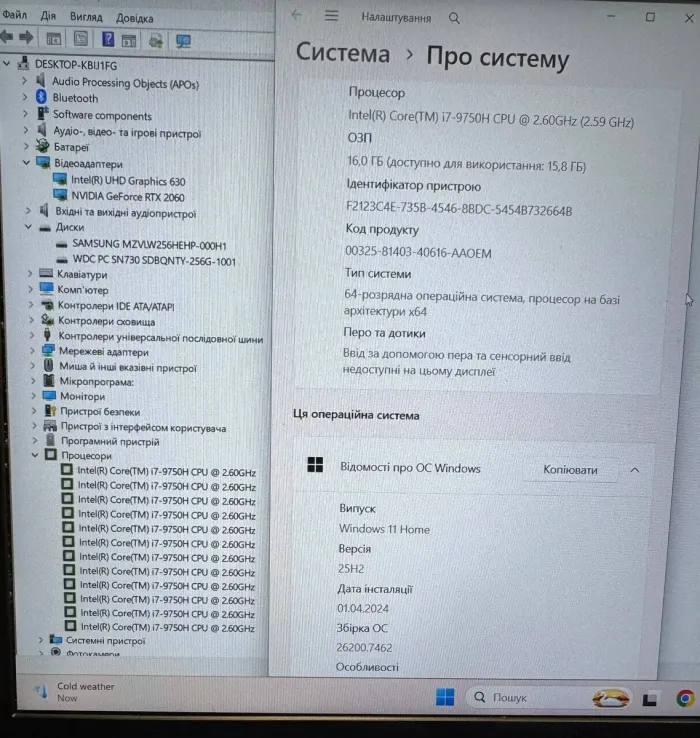Screen dimensions: 700x738
Task: Select Мікропрограма category
Action: tap(97, 382)
